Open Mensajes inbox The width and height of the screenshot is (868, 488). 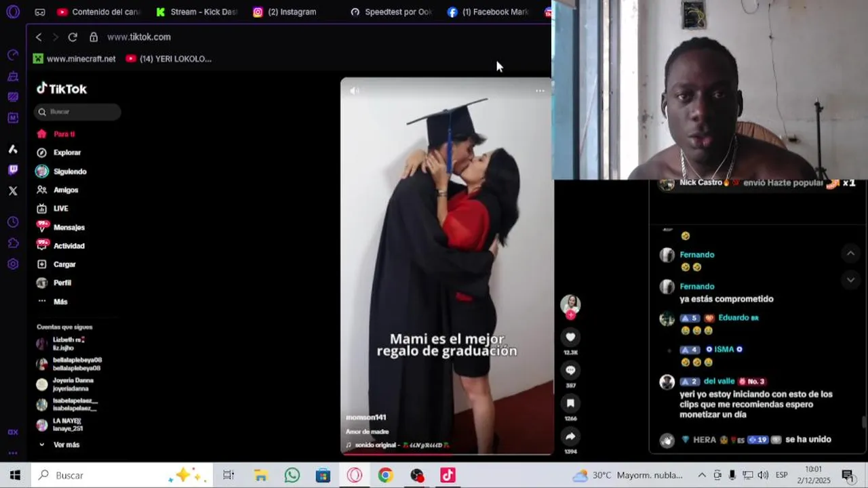point(61,227)
